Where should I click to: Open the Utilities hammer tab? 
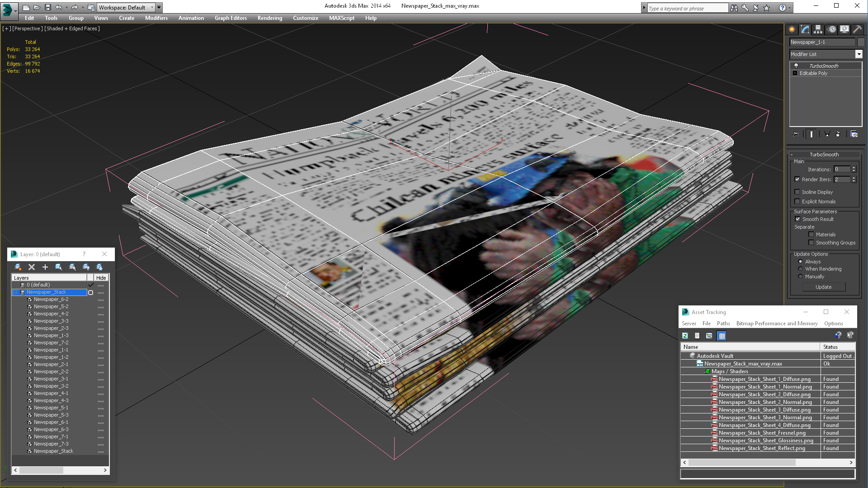[857, 29]
